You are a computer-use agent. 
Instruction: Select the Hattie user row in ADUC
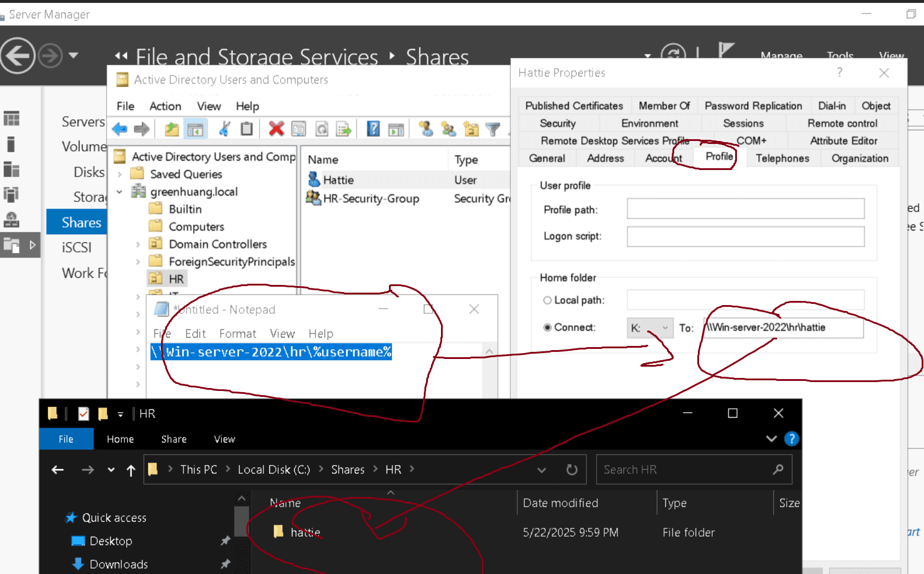(407, 179)
